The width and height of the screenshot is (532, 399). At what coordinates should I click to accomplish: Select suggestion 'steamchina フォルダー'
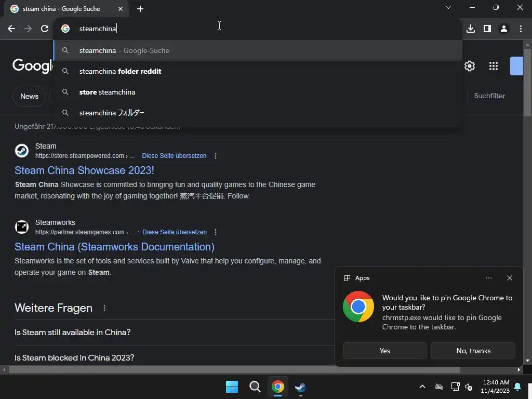(258, 113)
